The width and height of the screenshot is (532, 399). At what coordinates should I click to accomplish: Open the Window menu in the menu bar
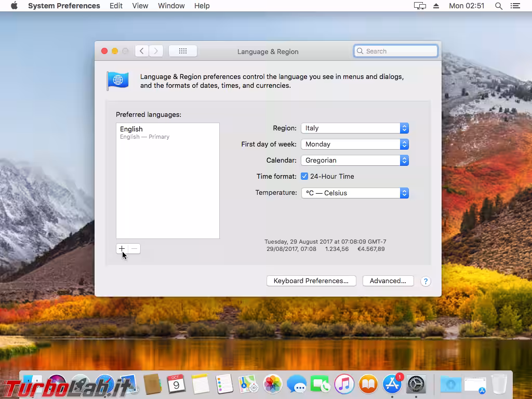pyautogui.click(x=171, y=6)
